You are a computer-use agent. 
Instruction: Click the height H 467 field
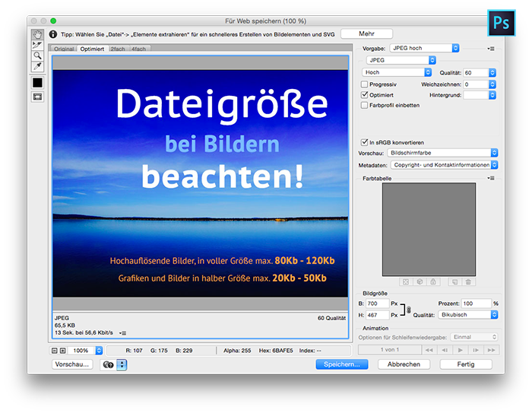[x=377, y=315]
